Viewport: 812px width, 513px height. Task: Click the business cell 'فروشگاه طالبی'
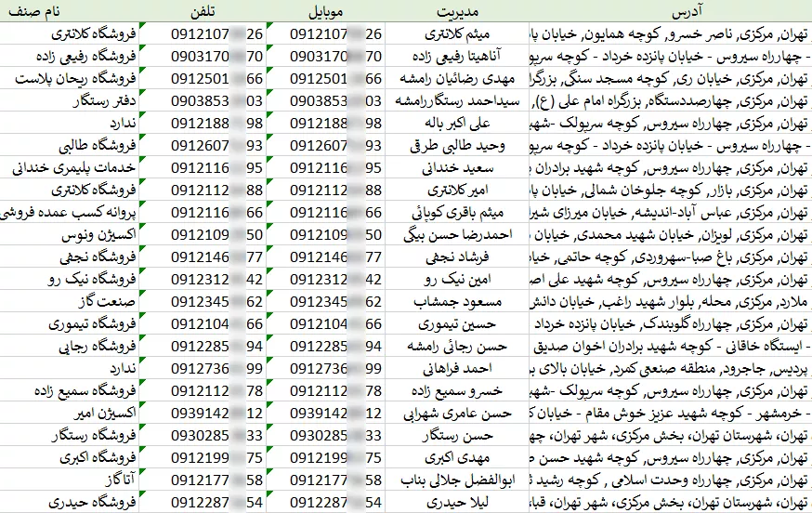70,145
